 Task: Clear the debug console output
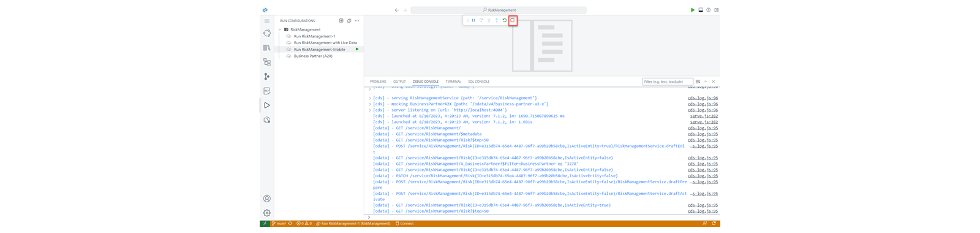coord(698,82)
